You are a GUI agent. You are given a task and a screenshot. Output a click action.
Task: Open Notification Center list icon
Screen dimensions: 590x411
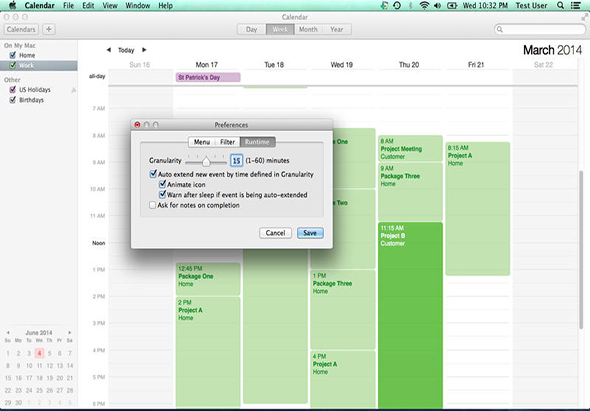(x=575, y=5)
